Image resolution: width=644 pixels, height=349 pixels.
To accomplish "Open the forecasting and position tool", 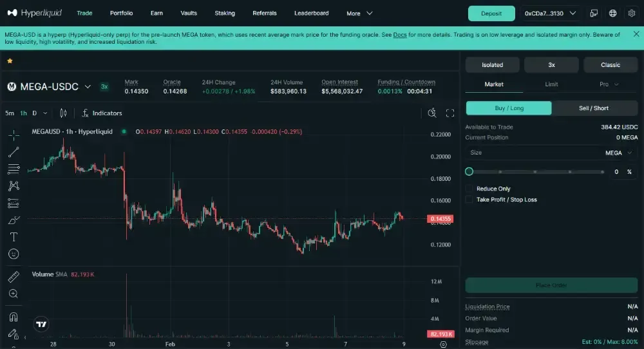I will click(x=14, y=203).
